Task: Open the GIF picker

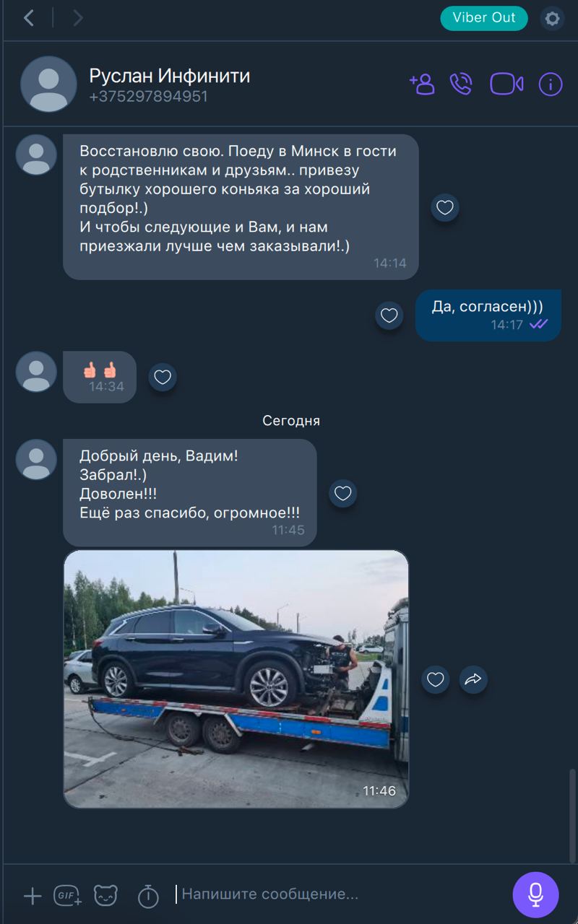Action: (68, 896)
